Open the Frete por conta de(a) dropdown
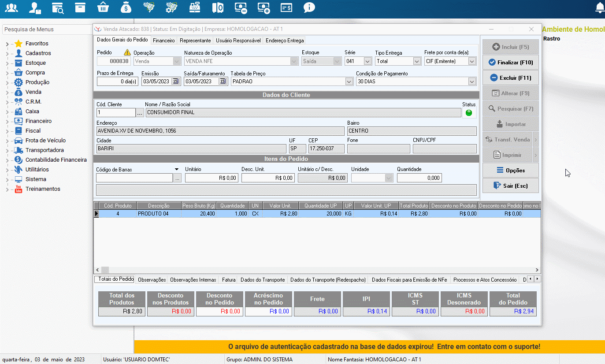The width and height of the screenshot is (605, 364). tap(472, 61)
